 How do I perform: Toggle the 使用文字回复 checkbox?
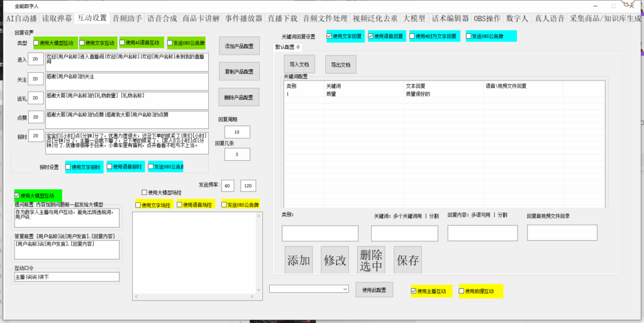330,36
